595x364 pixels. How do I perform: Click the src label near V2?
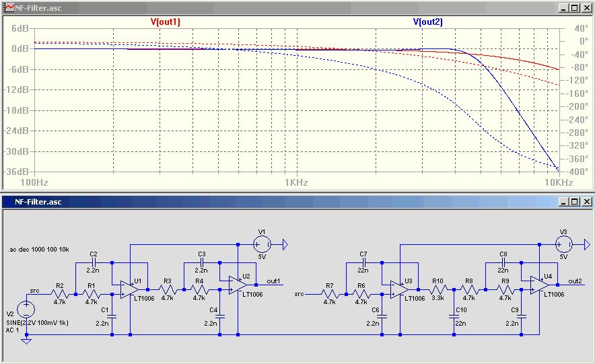(x=34, y=291)
